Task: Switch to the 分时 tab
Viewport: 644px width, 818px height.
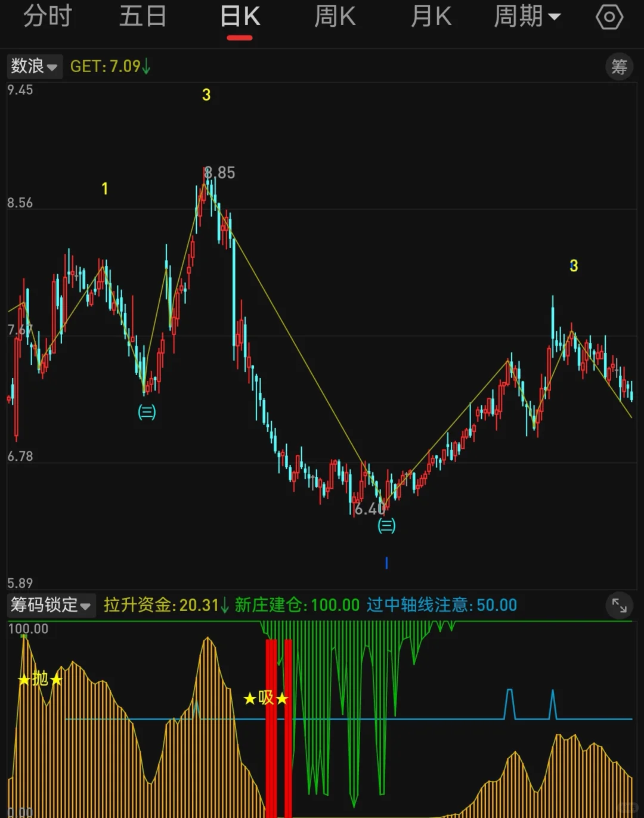Action: [x=47, y=16]
